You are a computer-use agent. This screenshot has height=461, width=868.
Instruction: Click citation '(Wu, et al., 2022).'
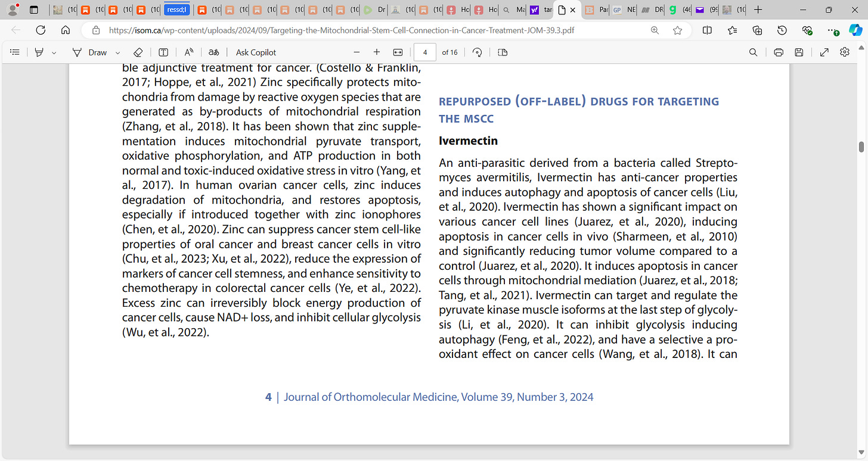point(166,332)
